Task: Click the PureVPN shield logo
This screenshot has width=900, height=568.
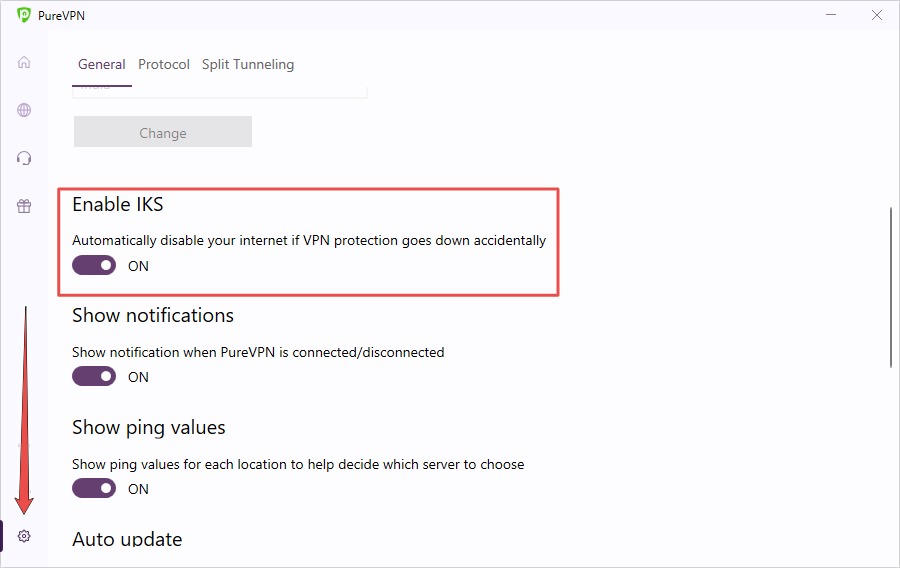Action: [24, 15]
